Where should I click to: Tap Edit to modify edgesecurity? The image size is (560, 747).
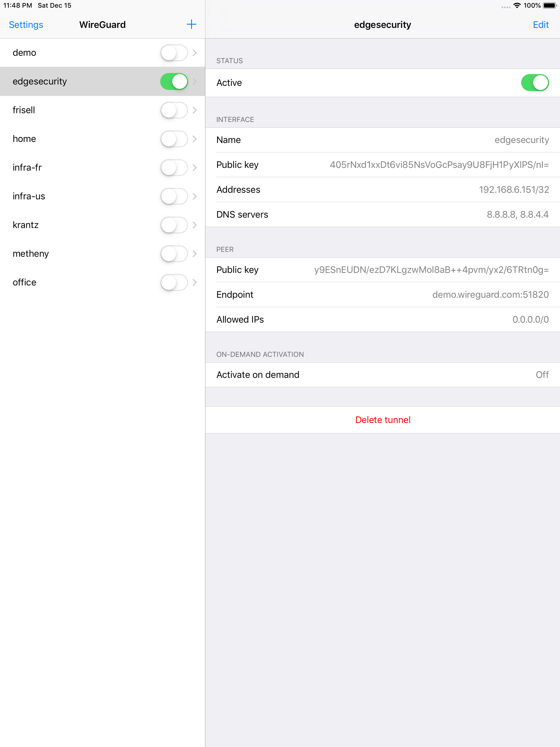(540, 24)
